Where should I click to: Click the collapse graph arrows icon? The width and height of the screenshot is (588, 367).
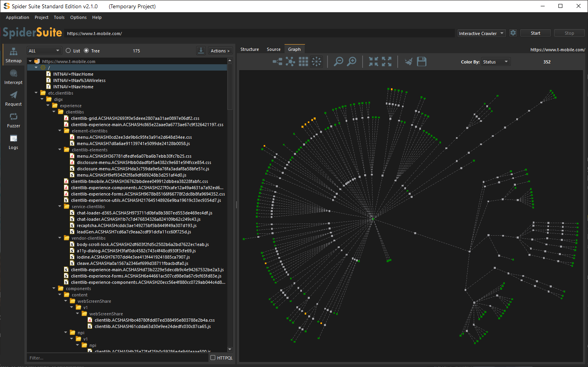pos(374,61)
